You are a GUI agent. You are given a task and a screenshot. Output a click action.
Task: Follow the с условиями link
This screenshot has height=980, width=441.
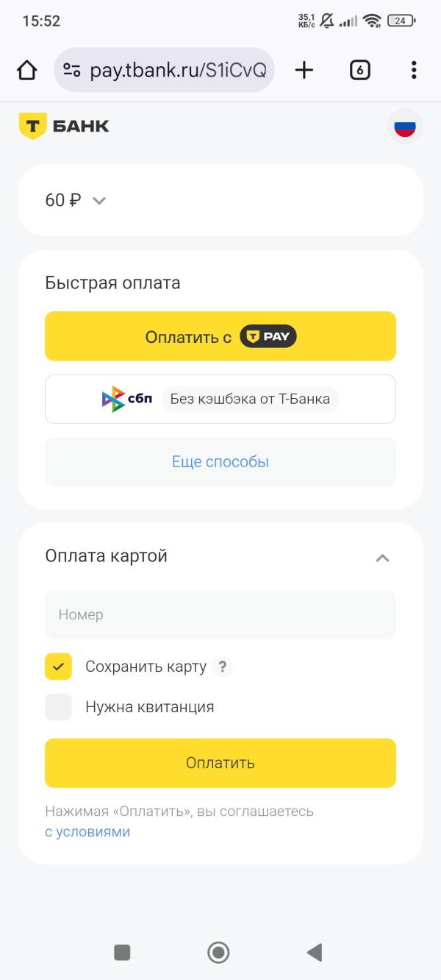pos(87,831)
